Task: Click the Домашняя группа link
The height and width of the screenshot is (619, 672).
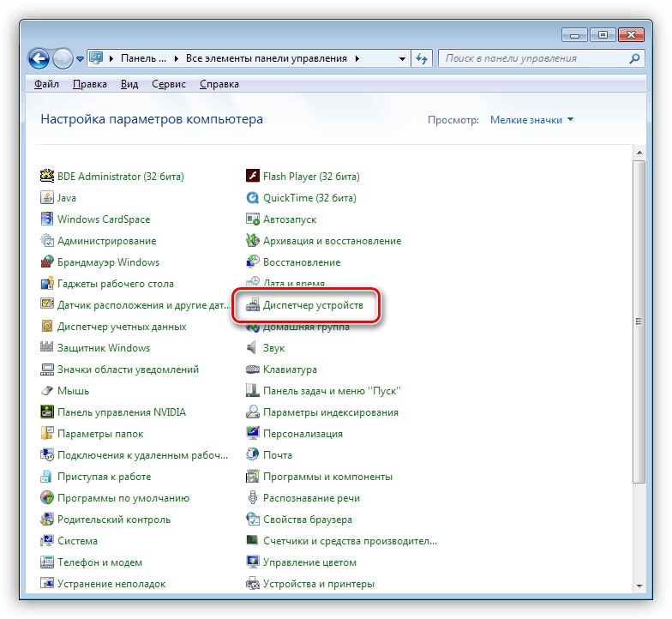Action: (x=306, y=328)
